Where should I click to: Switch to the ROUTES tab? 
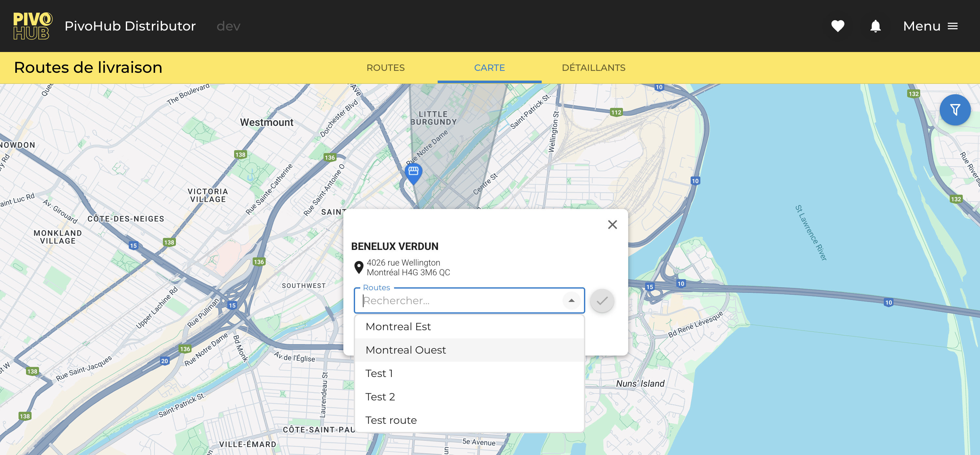pos(385,68)
